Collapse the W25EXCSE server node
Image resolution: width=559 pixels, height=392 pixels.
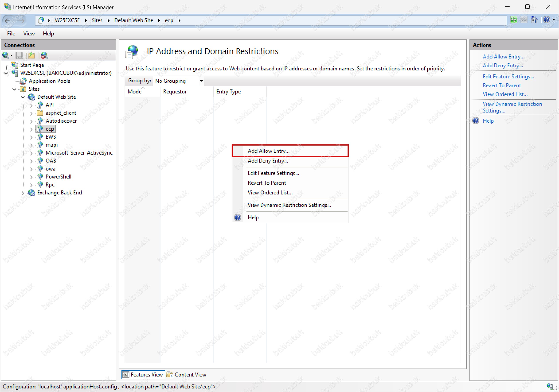(x=6, y=73)
